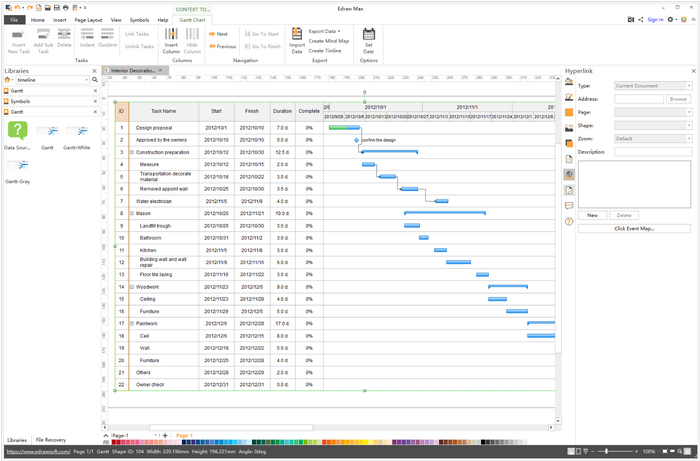700x461 pixels.
Task: Click the New hyperlink button
Action: click(x=592, y=215)
